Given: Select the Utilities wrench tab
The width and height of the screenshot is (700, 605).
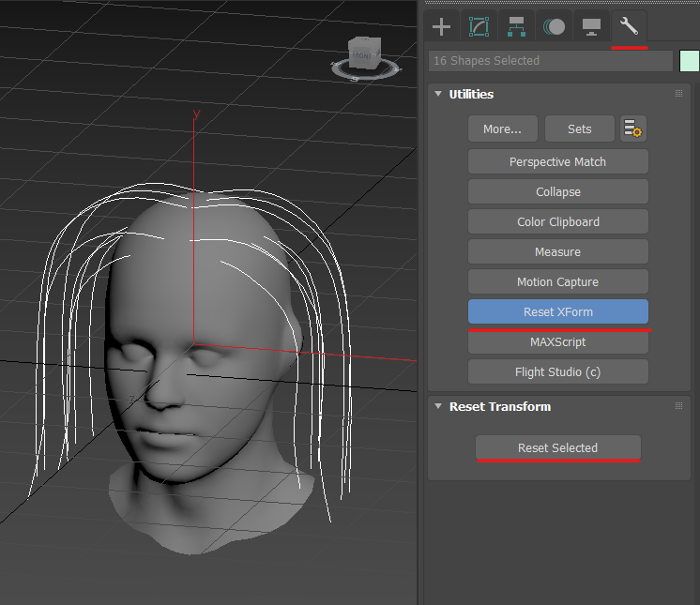Looking at the screenshot, I should 629,26.
